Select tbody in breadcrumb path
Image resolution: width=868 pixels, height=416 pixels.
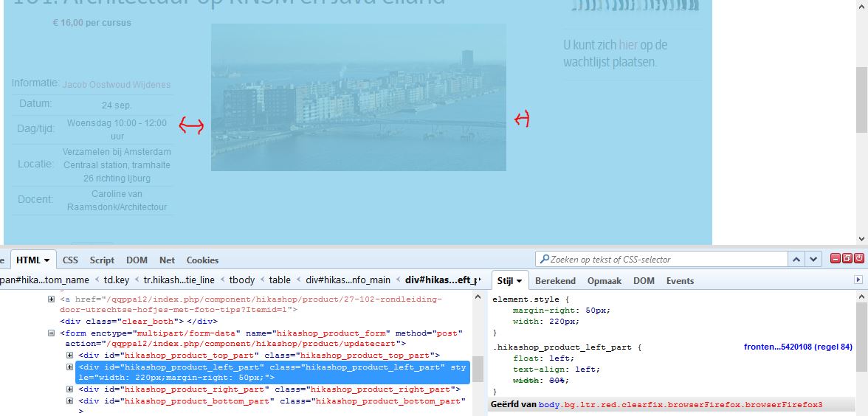click(242, 280)
